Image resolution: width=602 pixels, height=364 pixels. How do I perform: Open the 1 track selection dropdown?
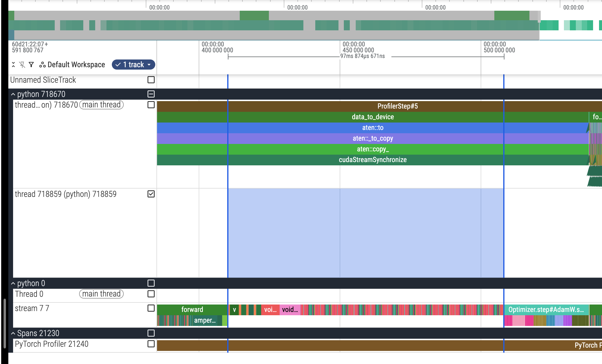coord(133,65)
